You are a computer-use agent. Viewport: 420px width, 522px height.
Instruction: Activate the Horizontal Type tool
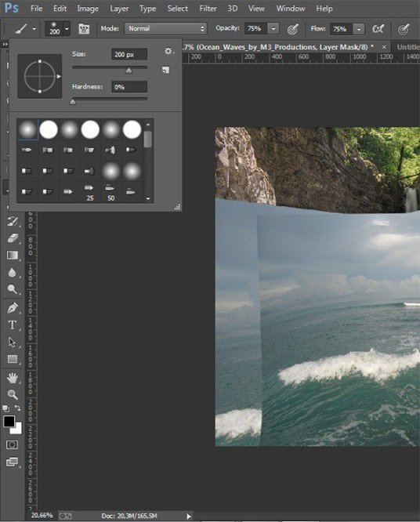point(13,324)
